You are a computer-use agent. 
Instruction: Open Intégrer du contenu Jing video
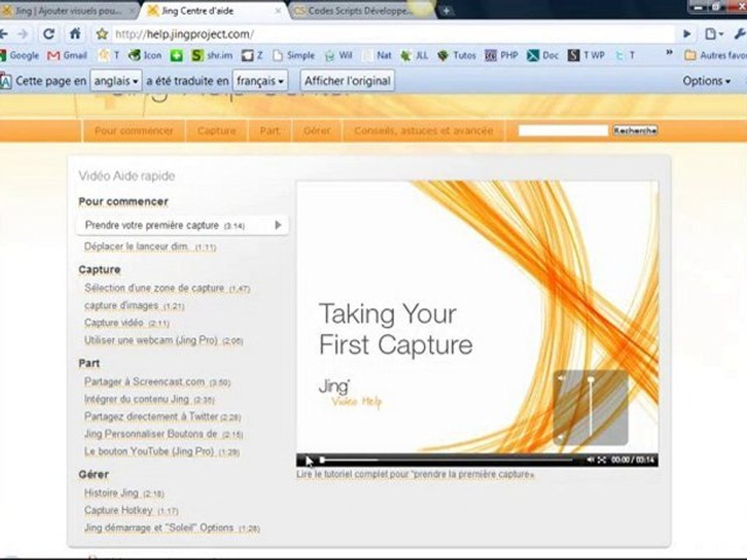point(149,399)
